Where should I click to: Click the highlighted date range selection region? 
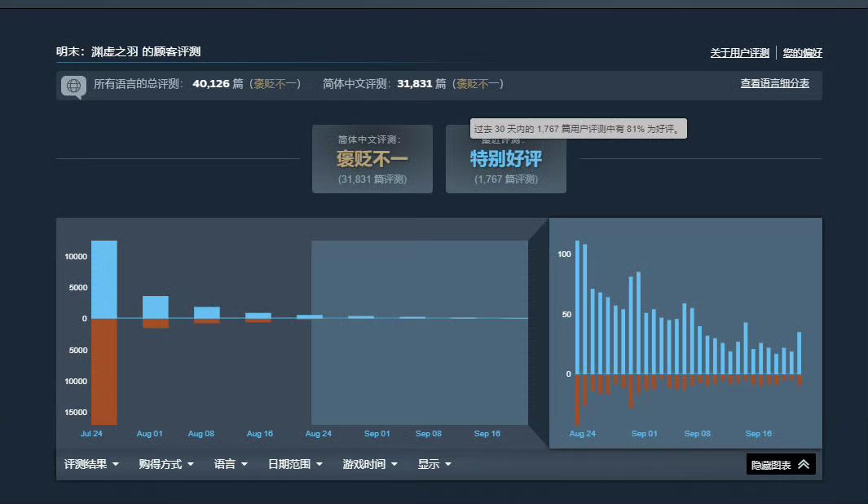(420, 367)
